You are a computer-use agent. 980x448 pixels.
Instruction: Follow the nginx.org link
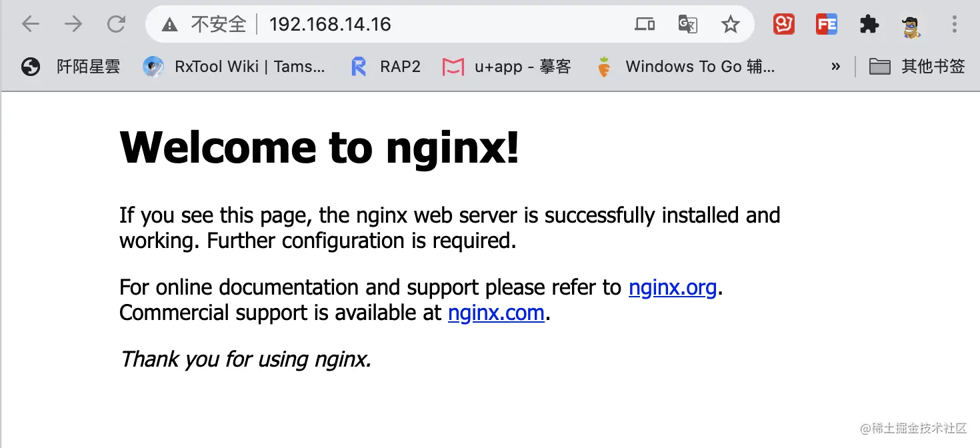point(673,287)
